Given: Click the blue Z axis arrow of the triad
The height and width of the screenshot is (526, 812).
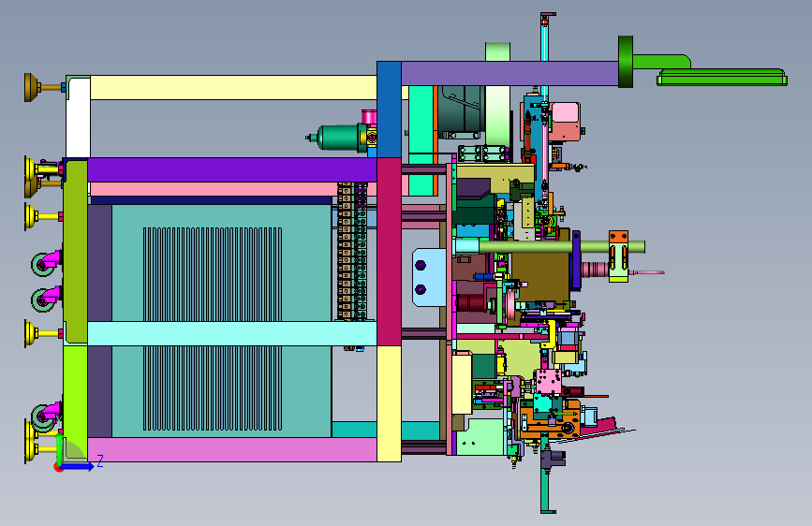Looking at the screenshot, I should pos(78,466).
